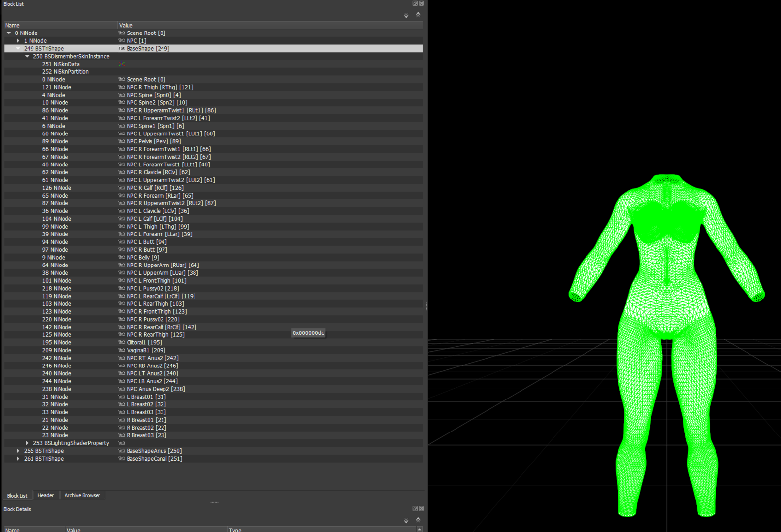Click the Txt icon beside BaseShapeAnus [250]
The image size is (781, 532).
122,451
